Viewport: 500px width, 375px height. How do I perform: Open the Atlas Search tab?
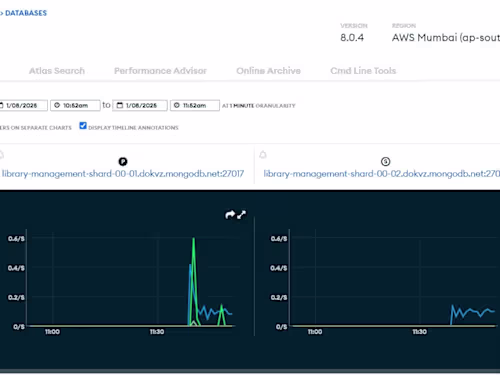pyautogui.click(x=57, y=71)
